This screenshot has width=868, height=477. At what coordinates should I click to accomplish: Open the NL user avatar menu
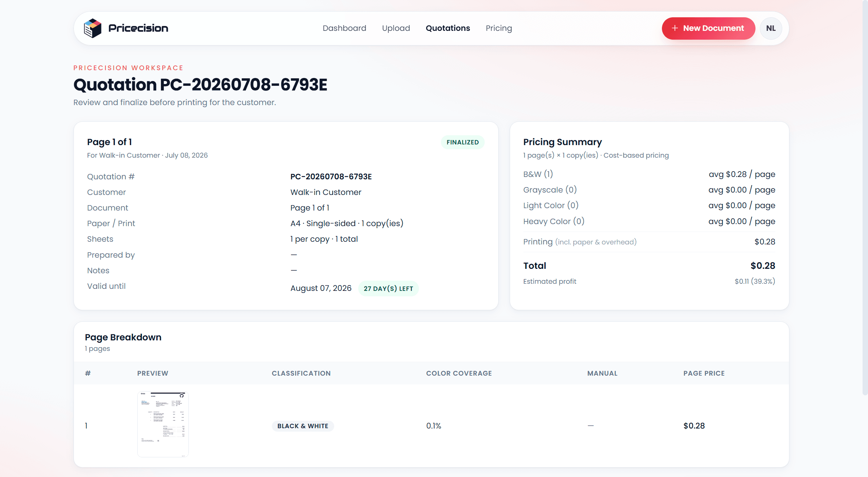point(771,28)
